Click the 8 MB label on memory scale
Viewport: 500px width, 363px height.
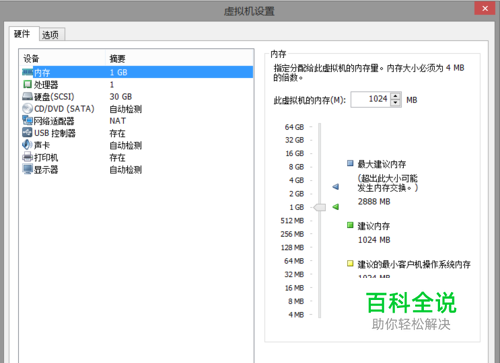[296, 301]
